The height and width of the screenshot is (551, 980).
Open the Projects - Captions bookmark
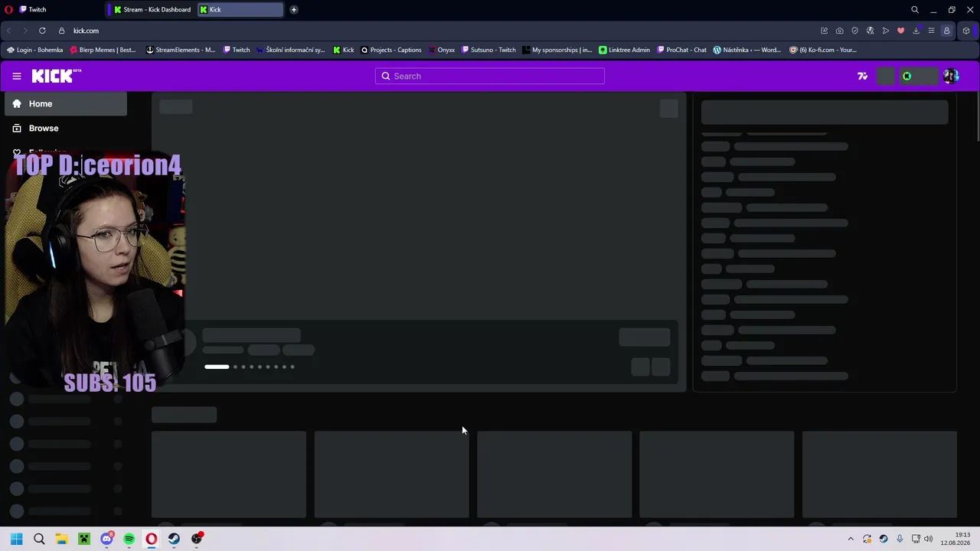(x=391, y=50)
